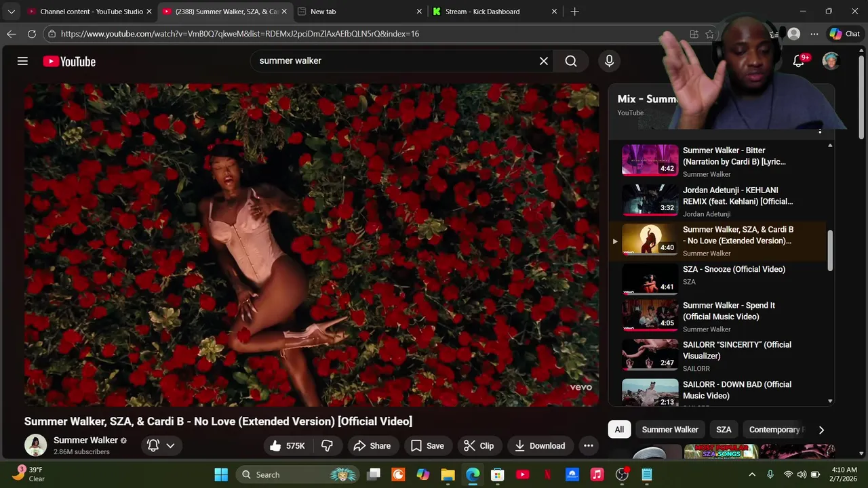
Task: Close the Kick Dashboard tab
Action: [554, 12]
